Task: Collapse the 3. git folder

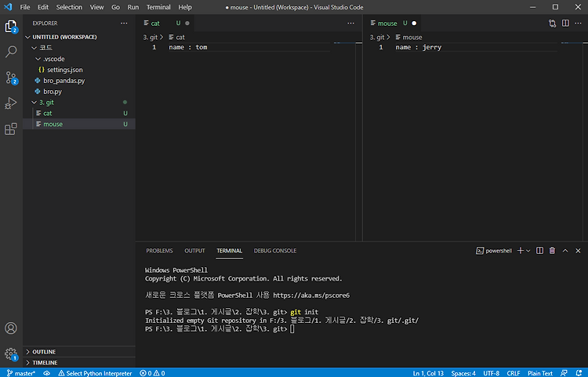Action: click(34, 103)
